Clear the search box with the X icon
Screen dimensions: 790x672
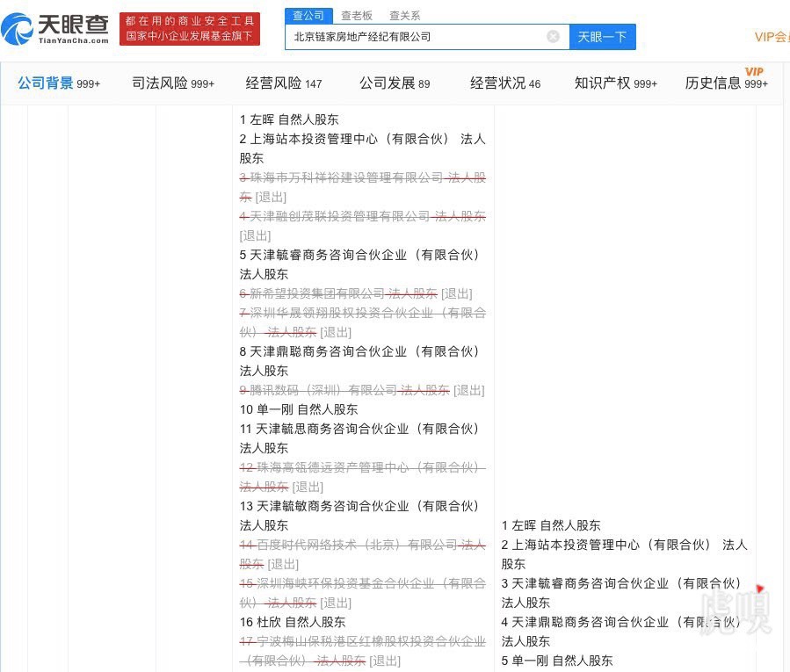[x=553, y=37]
